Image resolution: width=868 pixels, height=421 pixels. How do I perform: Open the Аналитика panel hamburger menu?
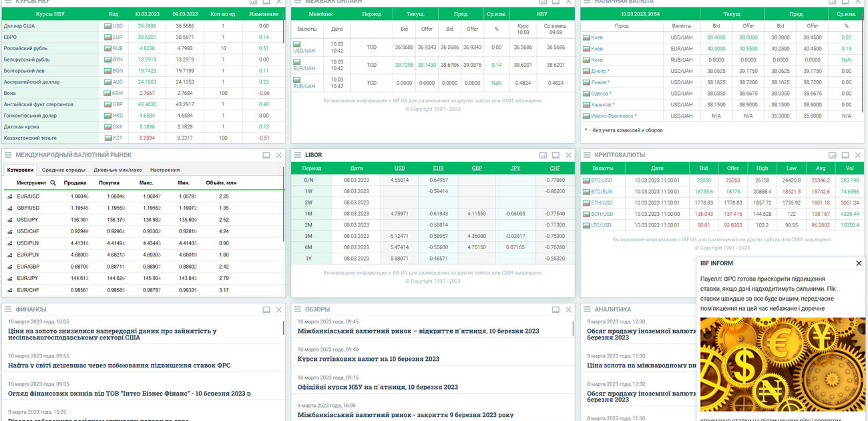tap(588, 309)
